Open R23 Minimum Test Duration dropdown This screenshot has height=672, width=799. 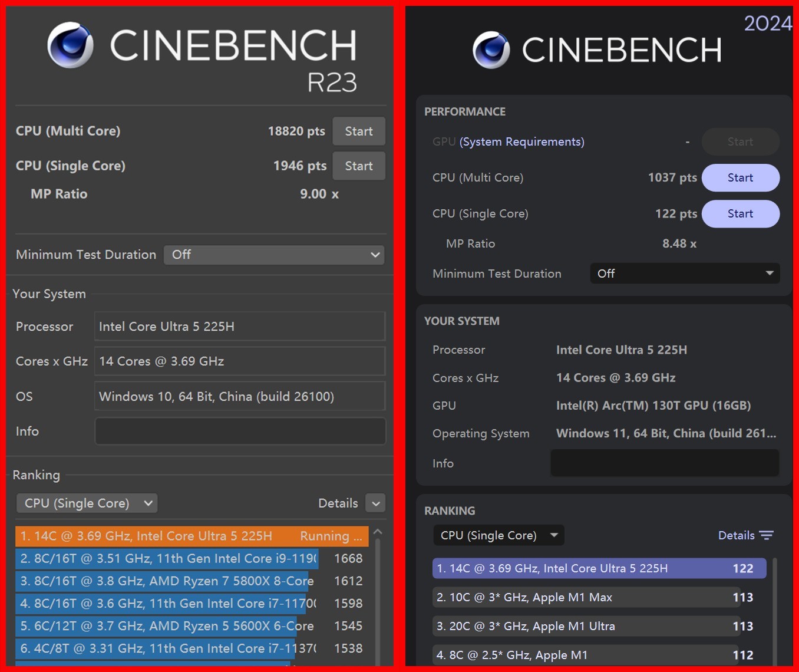pyautogui.click(x=274, y=255)
